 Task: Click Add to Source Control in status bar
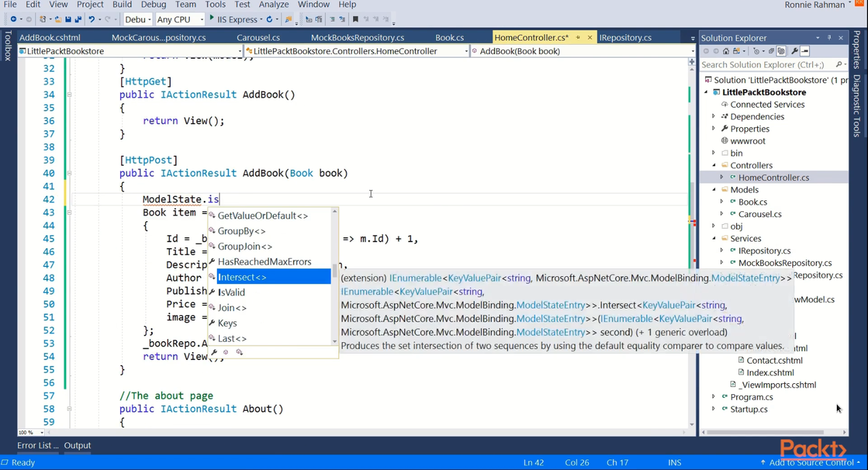(x=810, y=462)
